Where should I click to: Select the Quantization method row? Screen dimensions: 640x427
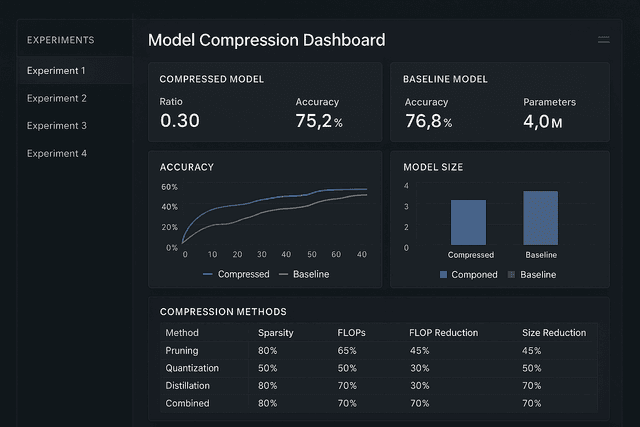pos(379,368)
